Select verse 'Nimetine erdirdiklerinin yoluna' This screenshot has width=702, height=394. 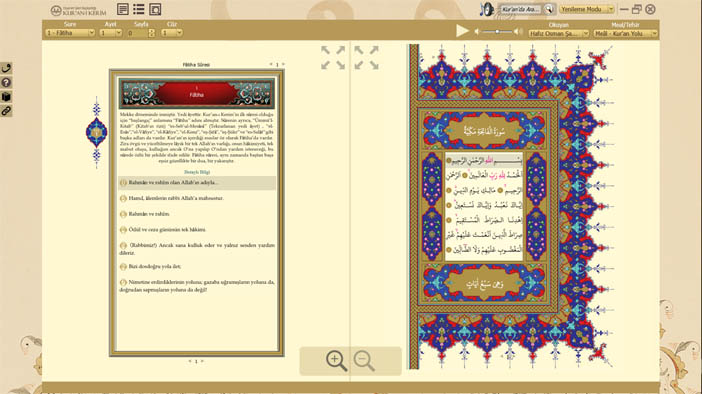pyautogui.click(x=197, y=286)
